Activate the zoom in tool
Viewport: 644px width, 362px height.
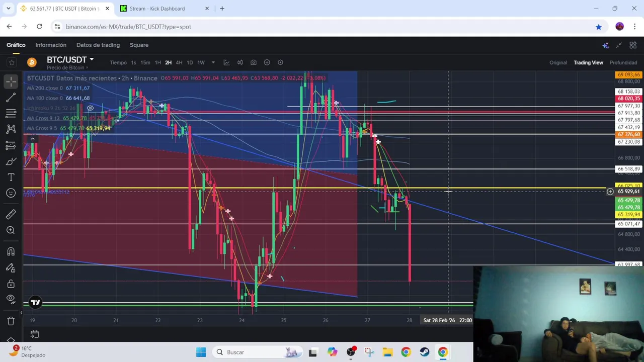[x=11, y=230]
